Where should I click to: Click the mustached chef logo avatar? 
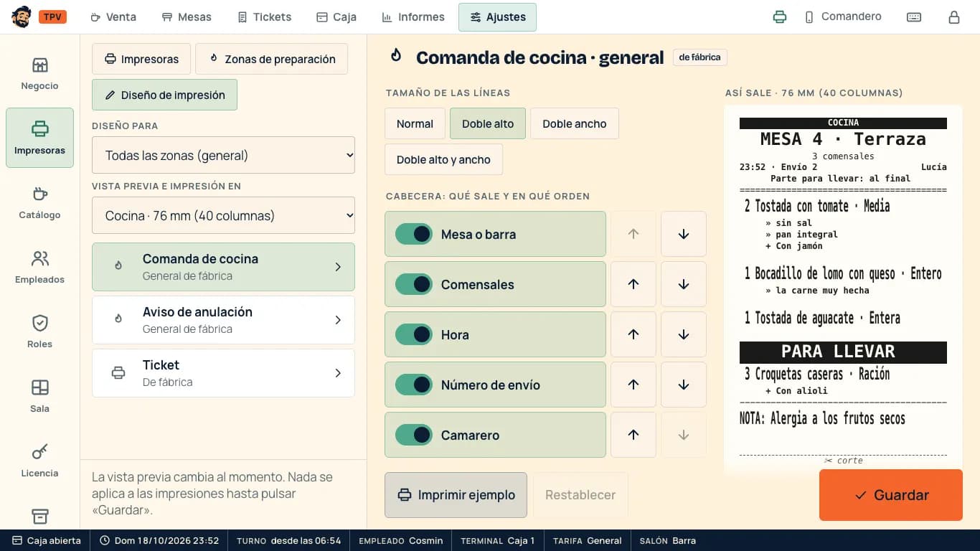pos(22,17)
